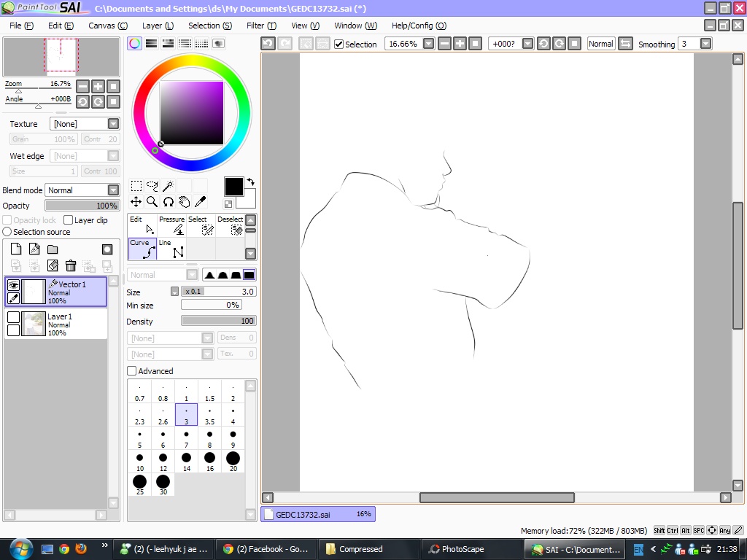Choose the Select vector stroke tool
This screenshot has width=747, height=560.
tap(201, 225)
